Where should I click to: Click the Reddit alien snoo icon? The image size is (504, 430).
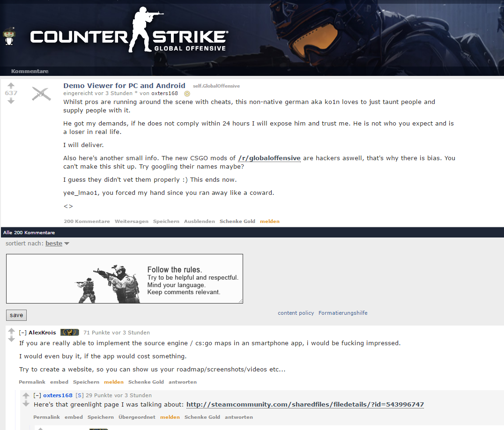[9, 37]
